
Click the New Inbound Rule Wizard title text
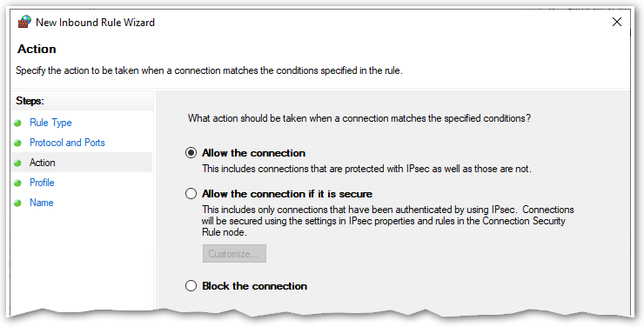[95, 22]
